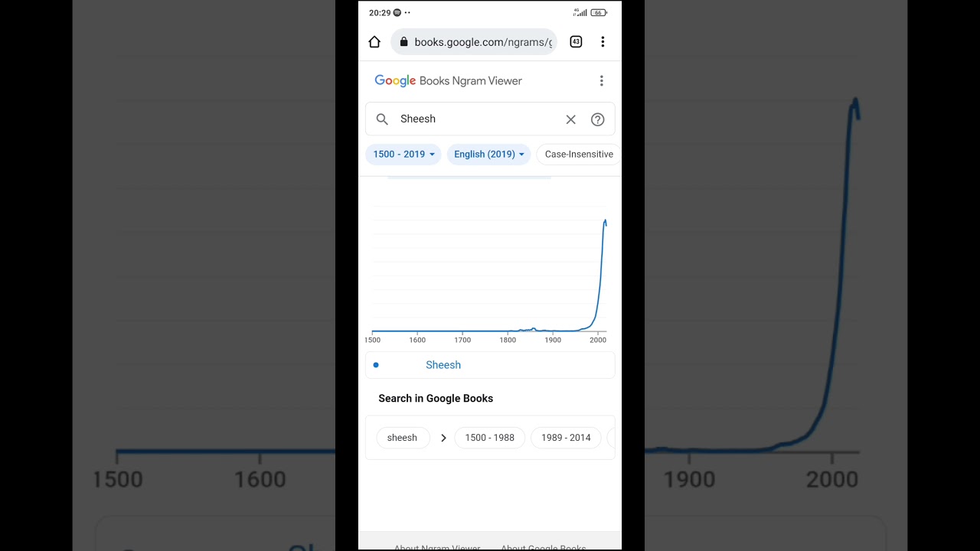The height and width of the screenshot is (551, 980).
Task: Clear the Sheesh search query
Action: click(x=570, y=119)
